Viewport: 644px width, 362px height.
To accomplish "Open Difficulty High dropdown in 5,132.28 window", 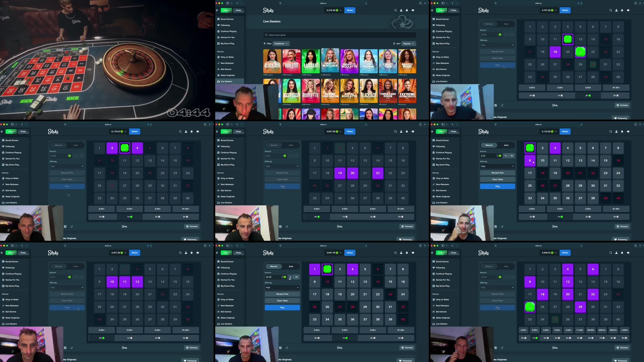I will pos(498,166).
